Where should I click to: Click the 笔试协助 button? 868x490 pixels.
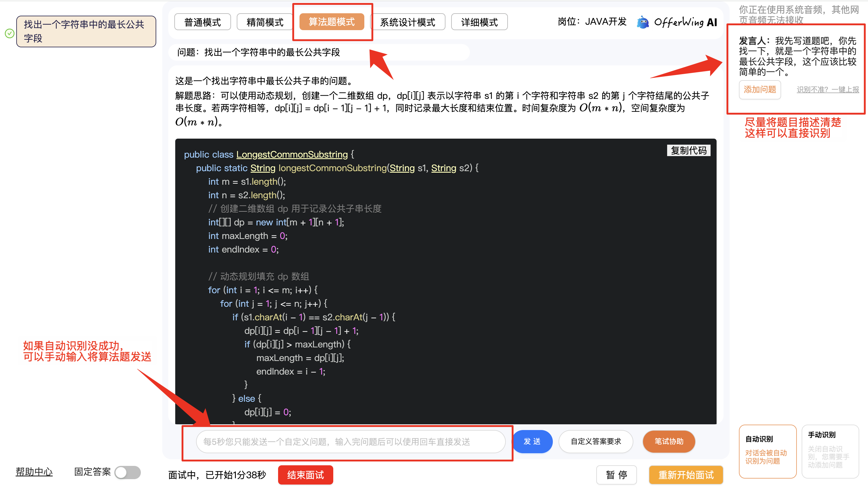coord(669,441)
